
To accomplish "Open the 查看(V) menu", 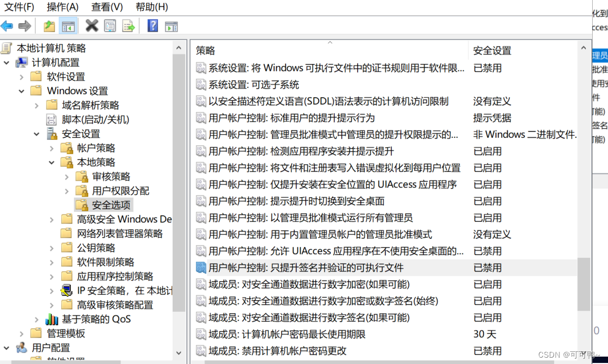I will (x=107, y=7).
